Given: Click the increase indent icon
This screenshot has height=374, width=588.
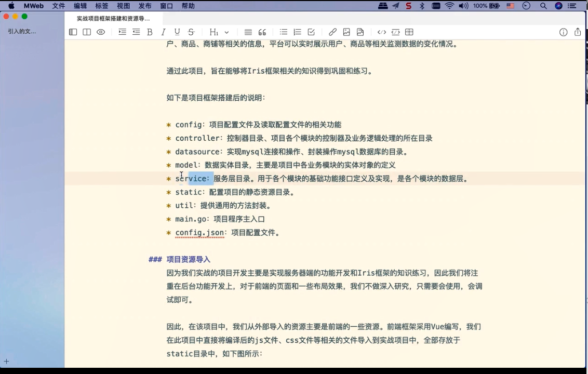Looking at the screenshot, I should pos(122,32).
